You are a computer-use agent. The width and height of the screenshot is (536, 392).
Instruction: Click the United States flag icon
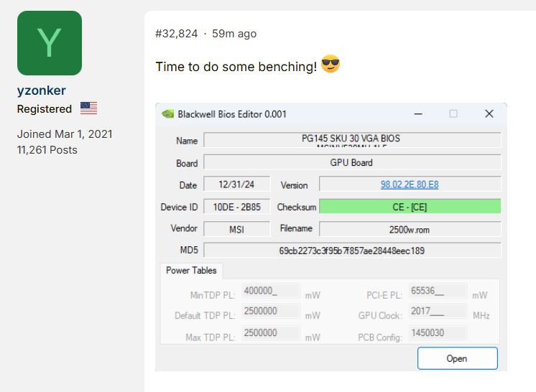pos(88,108)
